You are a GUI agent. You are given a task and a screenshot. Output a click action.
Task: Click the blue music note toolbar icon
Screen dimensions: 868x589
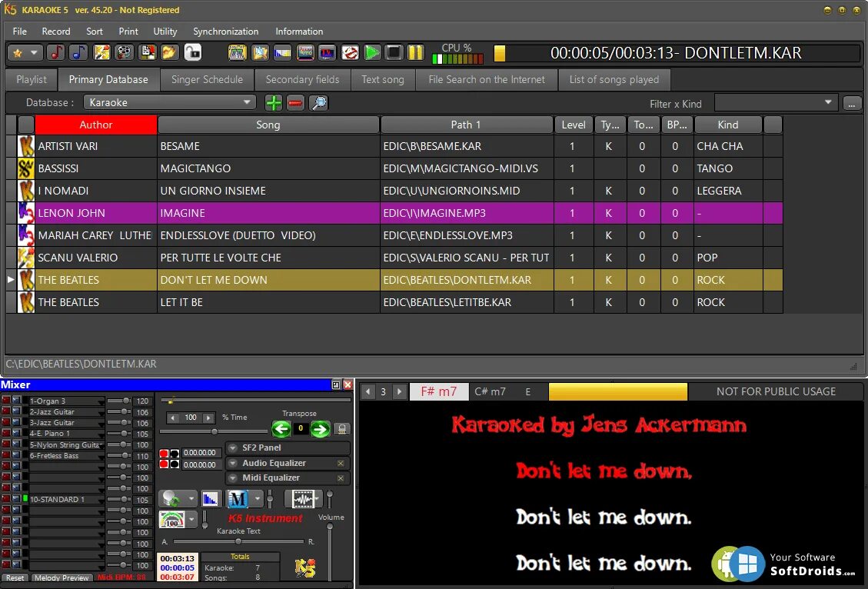coord(78,52)
